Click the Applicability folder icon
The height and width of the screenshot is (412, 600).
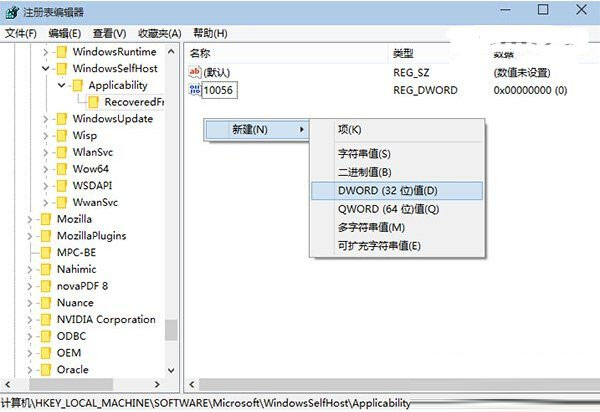[x=77, y=85]
